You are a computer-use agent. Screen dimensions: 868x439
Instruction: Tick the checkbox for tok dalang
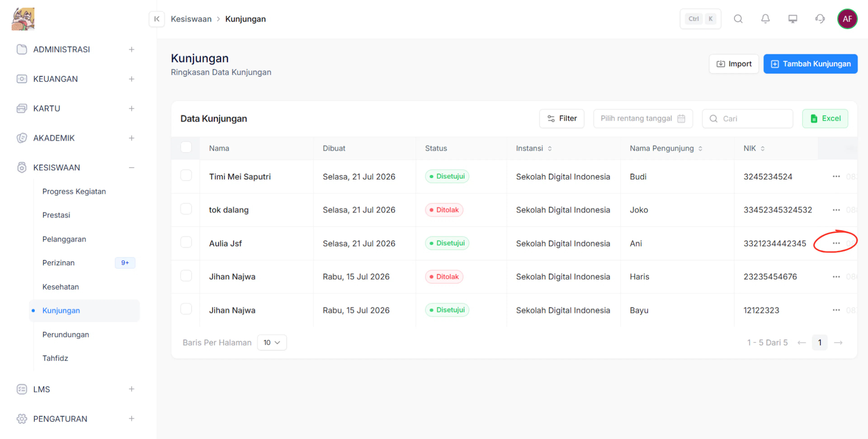[x=186, y=209]
